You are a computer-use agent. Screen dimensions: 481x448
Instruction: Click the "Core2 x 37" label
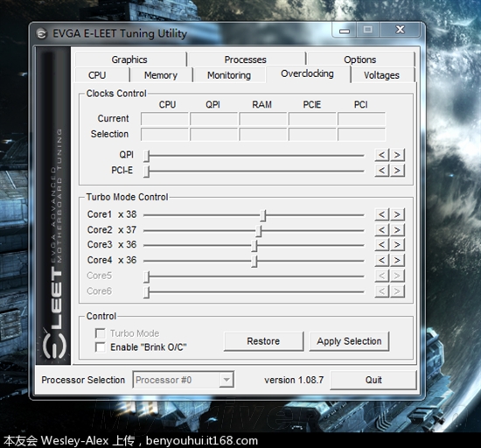[112, 229]
